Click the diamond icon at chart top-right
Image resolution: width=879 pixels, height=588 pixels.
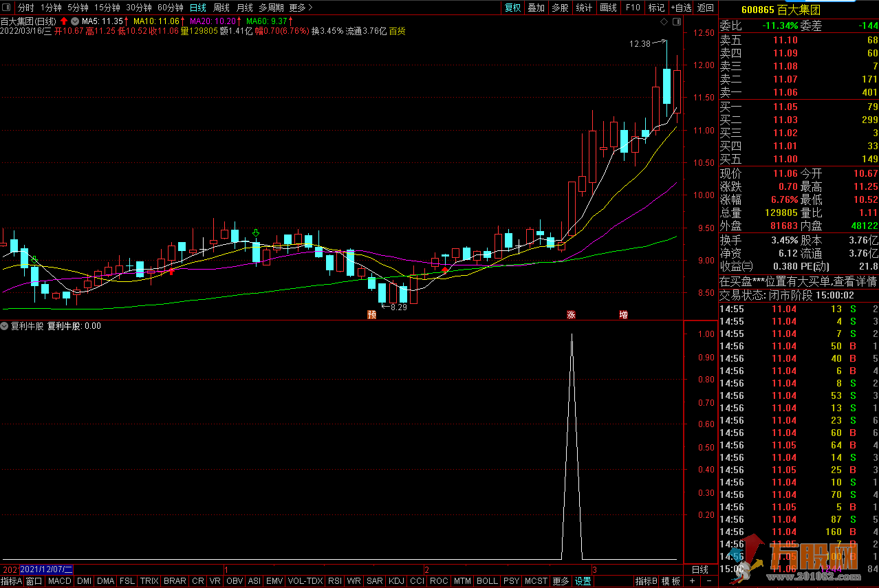(664, 22)
